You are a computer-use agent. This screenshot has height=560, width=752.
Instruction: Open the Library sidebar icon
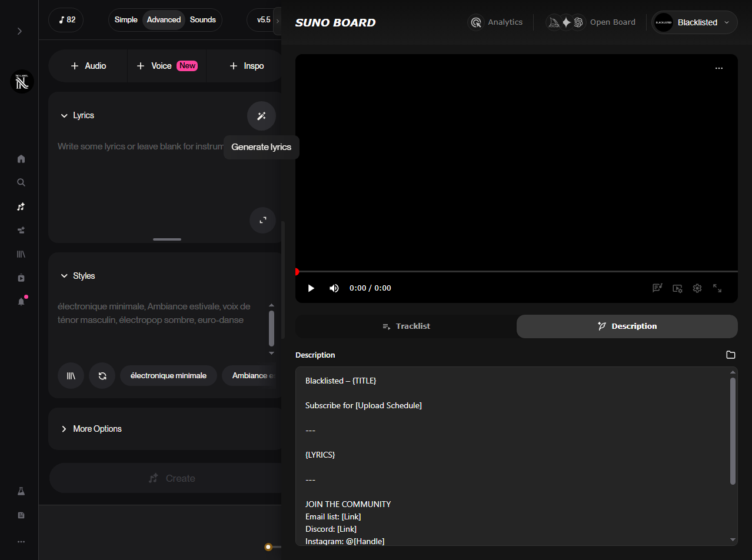click(x=21, y=254)
